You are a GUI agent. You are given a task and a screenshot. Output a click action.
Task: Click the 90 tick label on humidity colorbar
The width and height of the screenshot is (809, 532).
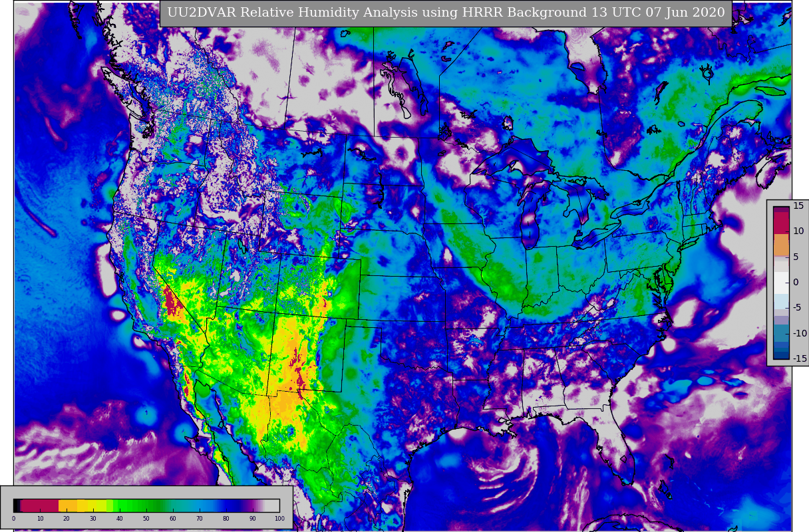(x=253, y=519)
